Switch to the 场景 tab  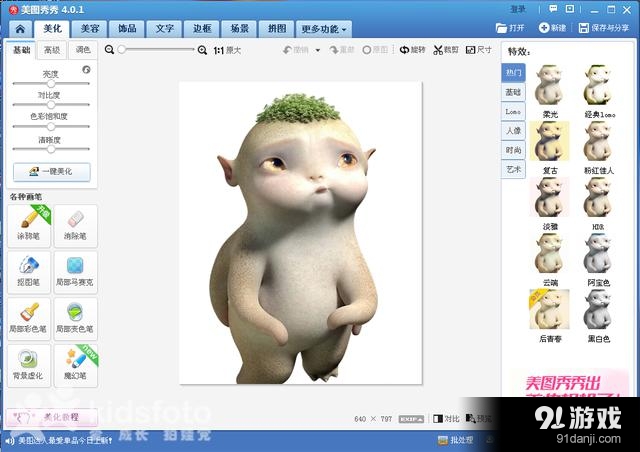click(240, 29)
